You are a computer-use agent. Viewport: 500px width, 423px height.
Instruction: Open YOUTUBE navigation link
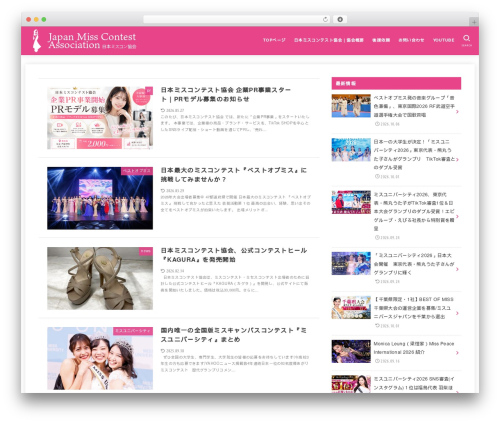443,40
